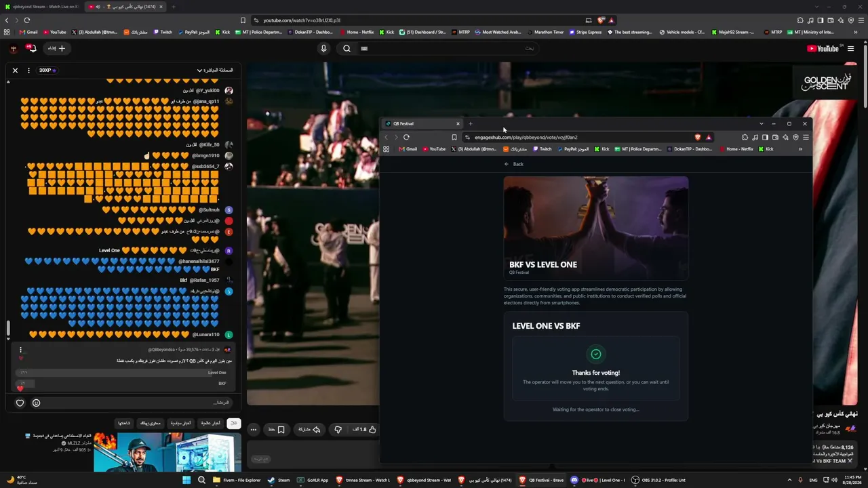
Task: Open GoXLR App from the taskbar
Action: [x=313, y=480]
